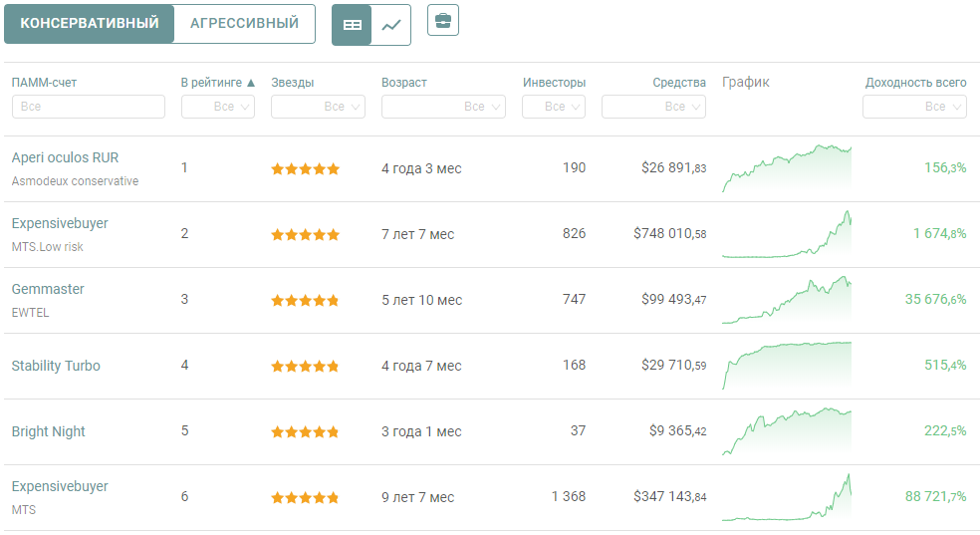Sort by Возраст column header
Image resolution: width=980 pixels, height=535 pixels.
[x=404, y=83]
